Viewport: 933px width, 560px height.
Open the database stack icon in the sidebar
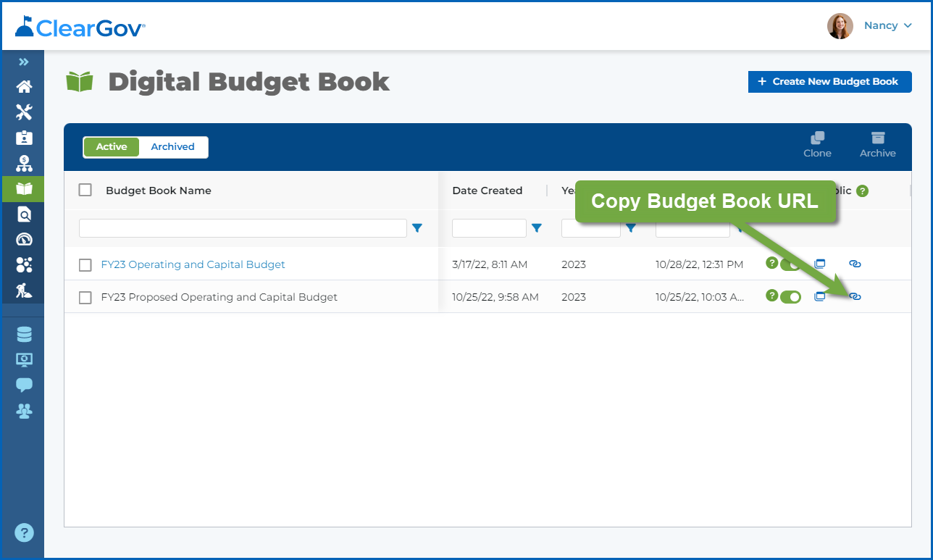tap(24, 334)
